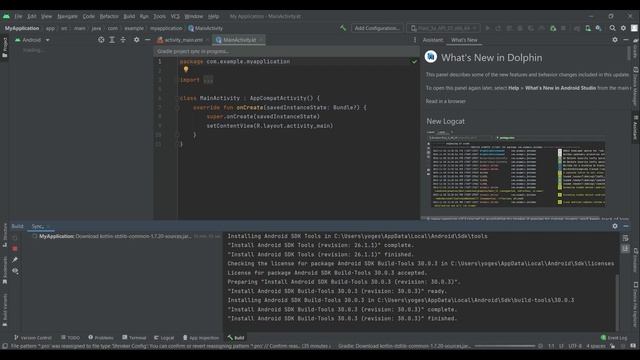Click MyApplication breadcrumb in navigation bar
Screen dimensions: 640x360
[x=22, y=28]
